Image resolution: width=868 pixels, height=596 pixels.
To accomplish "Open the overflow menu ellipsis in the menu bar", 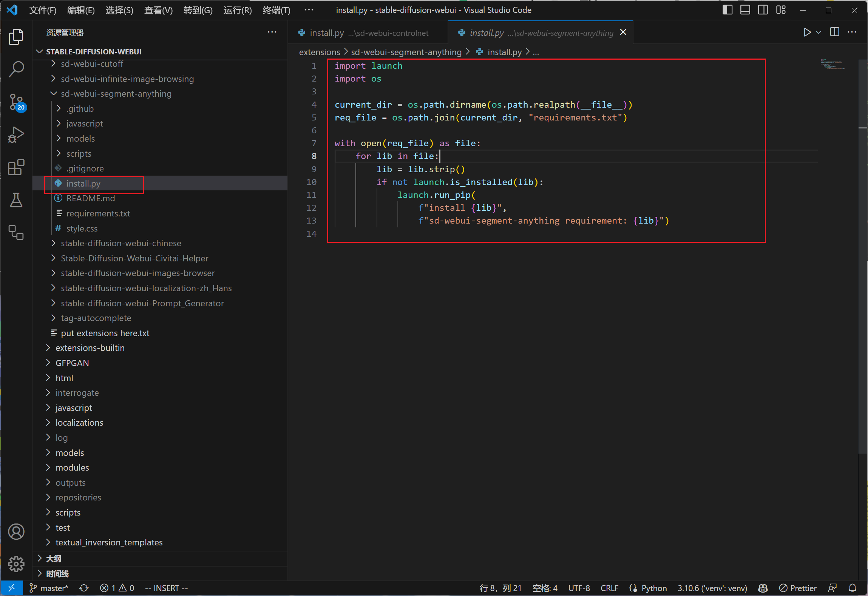I will pyautogui.click(x=309, y=10).
